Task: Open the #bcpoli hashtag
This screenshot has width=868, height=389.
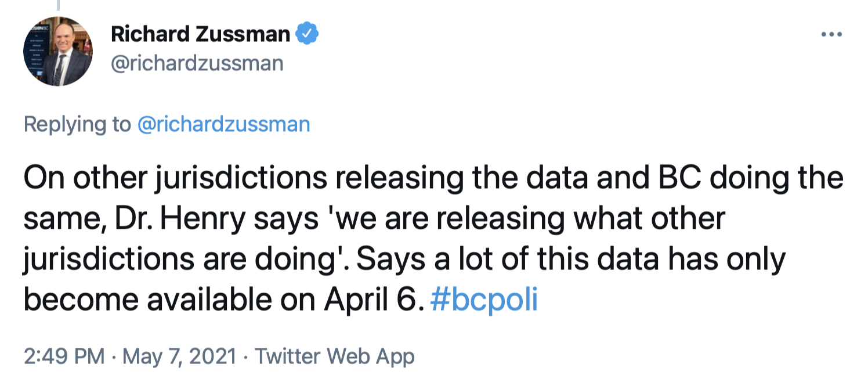Action: point(484,300)
